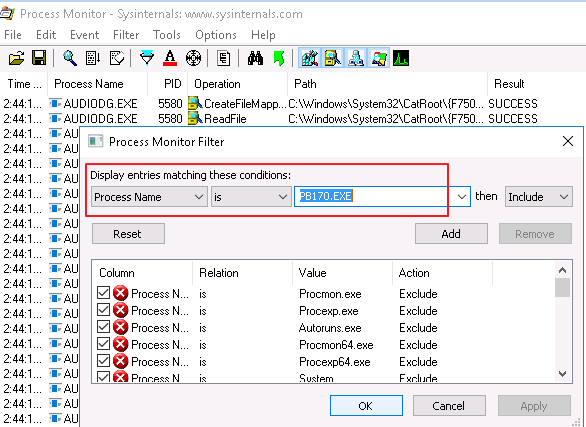This screenshot has height=427, width=586.
Task: Click the Jump To Object green arrow icon
Action: (279, 58)
